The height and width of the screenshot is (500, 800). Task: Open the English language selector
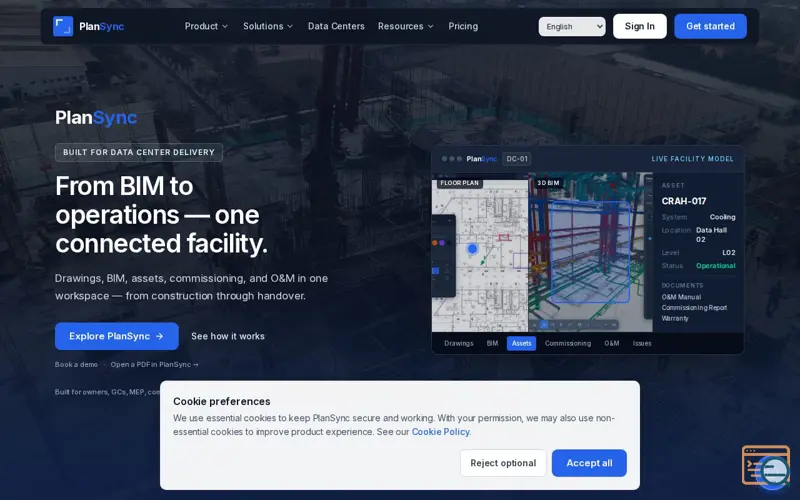click(572, 27)
